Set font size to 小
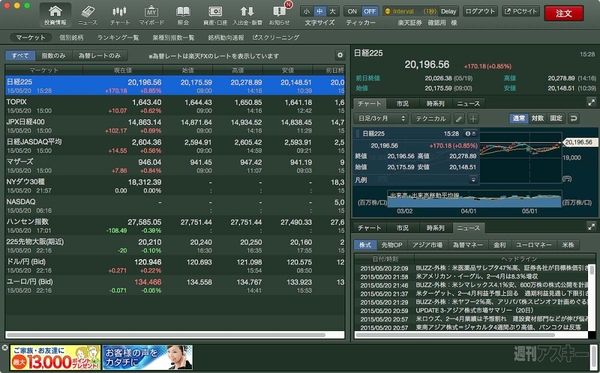The height and width of the screenshot is (373, 600). (307, 11)
